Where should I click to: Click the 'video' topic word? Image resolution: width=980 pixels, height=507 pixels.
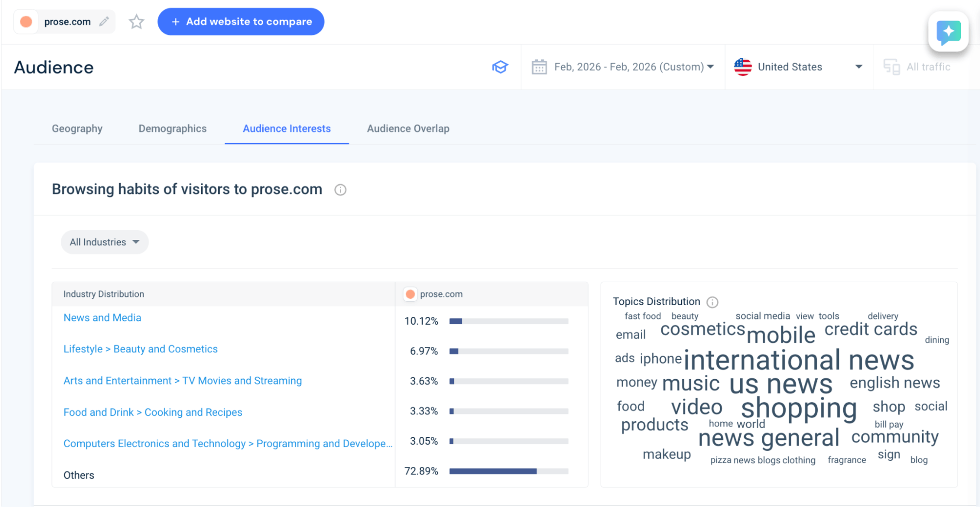[697, 407]
